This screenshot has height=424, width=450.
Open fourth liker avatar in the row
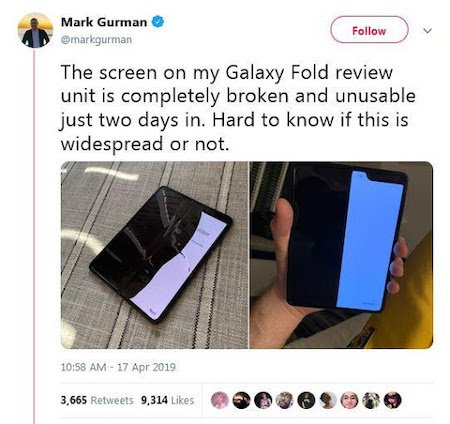pos(285,400)
